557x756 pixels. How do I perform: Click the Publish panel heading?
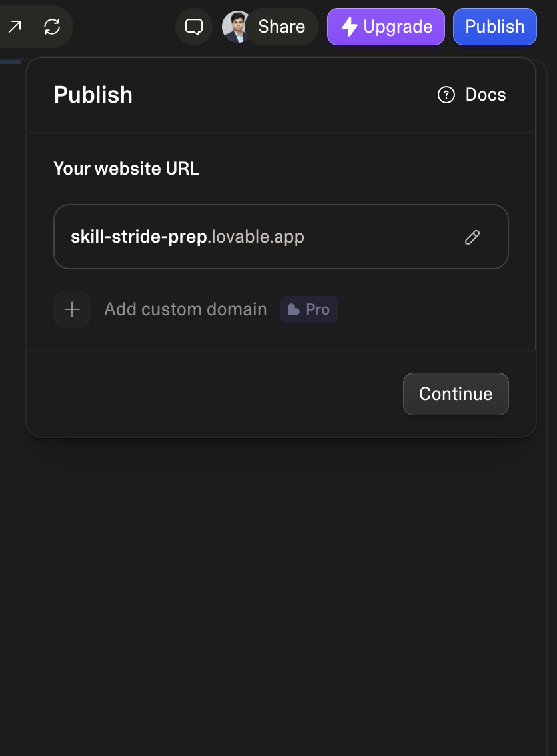93,95
